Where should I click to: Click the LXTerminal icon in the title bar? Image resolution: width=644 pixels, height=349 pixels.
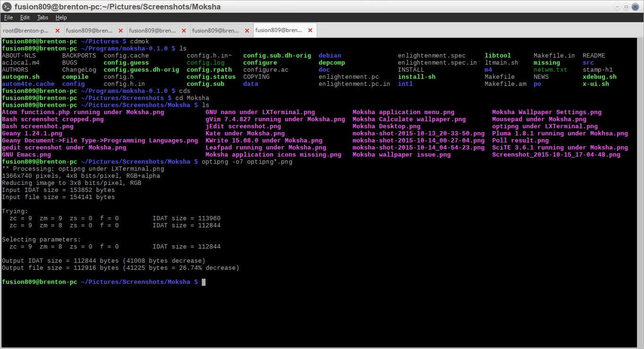[x=6, y=7]
